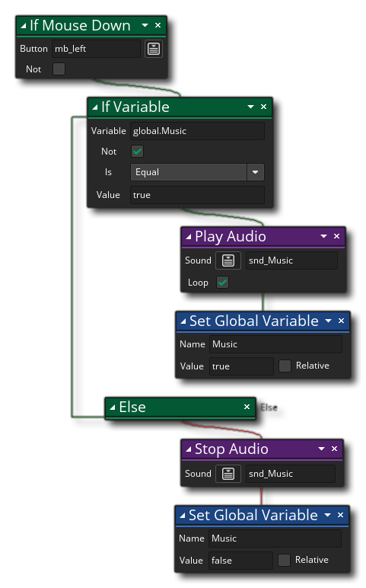Open button picker icon in If Mouse Down
Viewport: 366px width, 588px height.
[154, 49]
